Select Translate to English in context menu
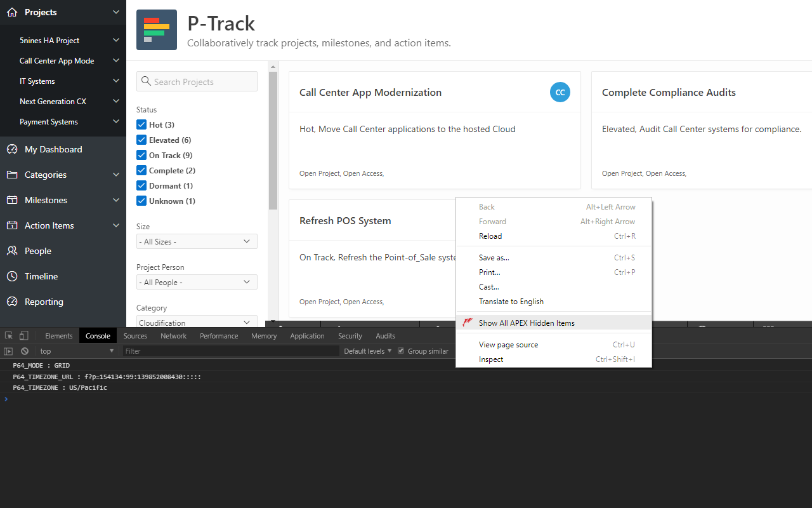812x508 pixels. (553, 301)
